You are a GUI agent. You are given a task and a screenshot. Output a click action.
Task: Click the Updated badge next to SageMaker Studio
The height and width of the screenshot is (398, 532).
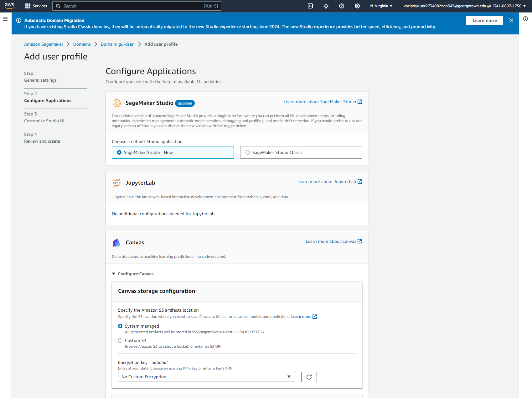point(185,103)
